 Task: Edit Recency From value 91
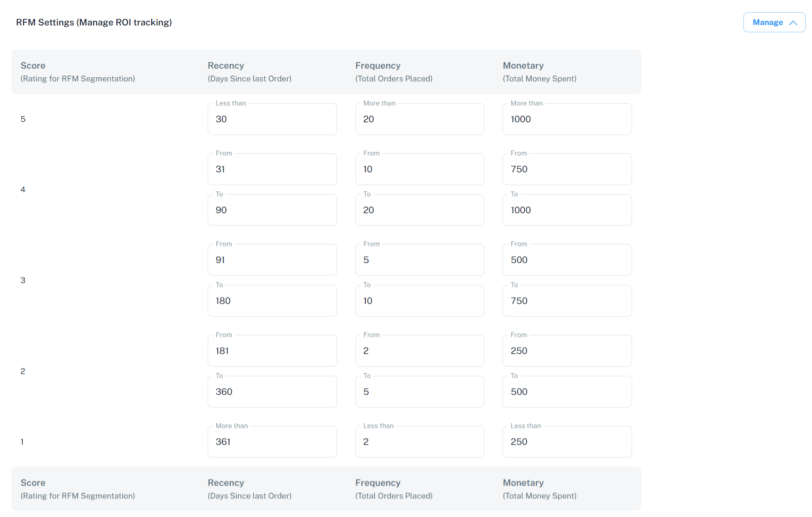click(x=272, y=260)
